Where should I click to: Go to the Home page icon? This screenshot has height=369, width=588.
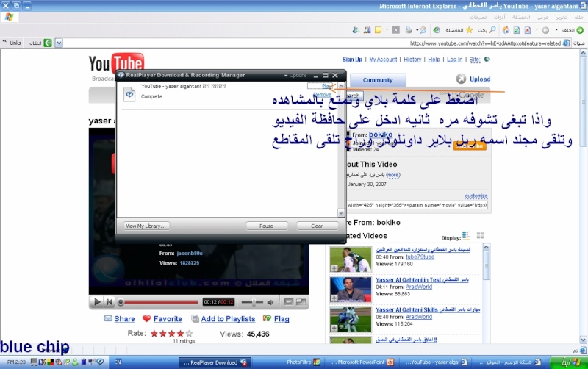click(506, 30)
